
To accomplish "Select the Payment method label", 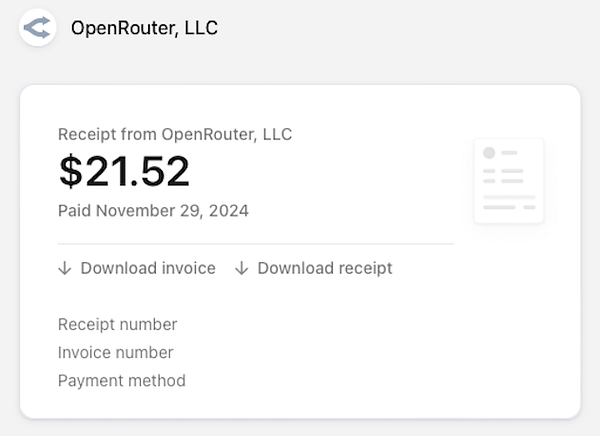I will tap(121, 380).
